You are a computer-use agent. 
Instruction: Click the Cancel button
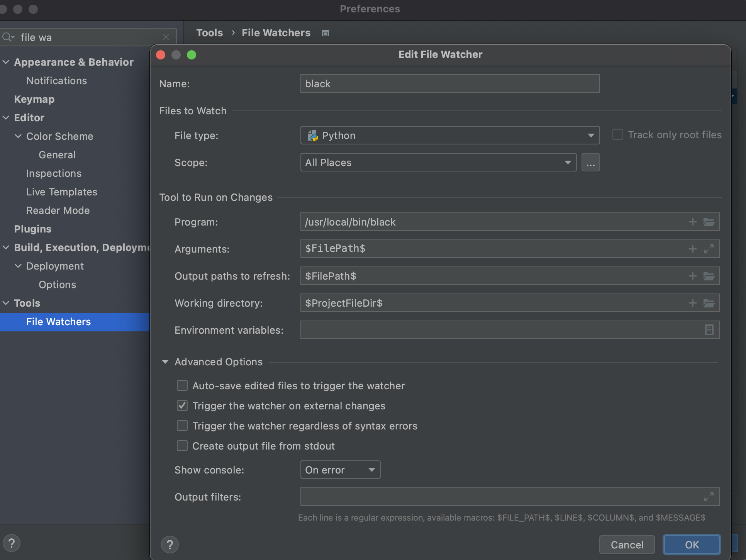tap(627, 545)
